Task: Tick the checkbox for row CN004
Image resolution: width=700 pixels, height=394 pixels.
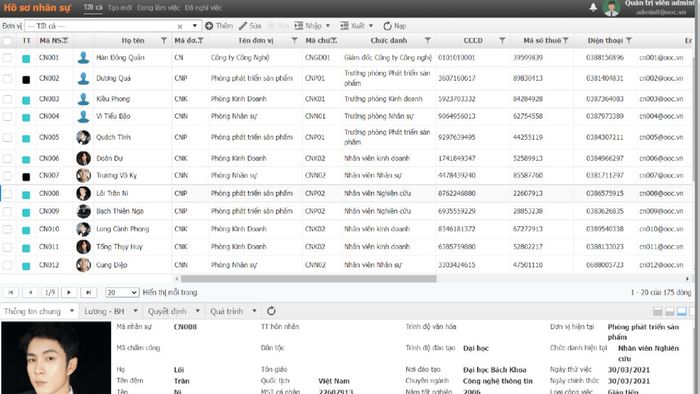Action: (x=7, y=116)
